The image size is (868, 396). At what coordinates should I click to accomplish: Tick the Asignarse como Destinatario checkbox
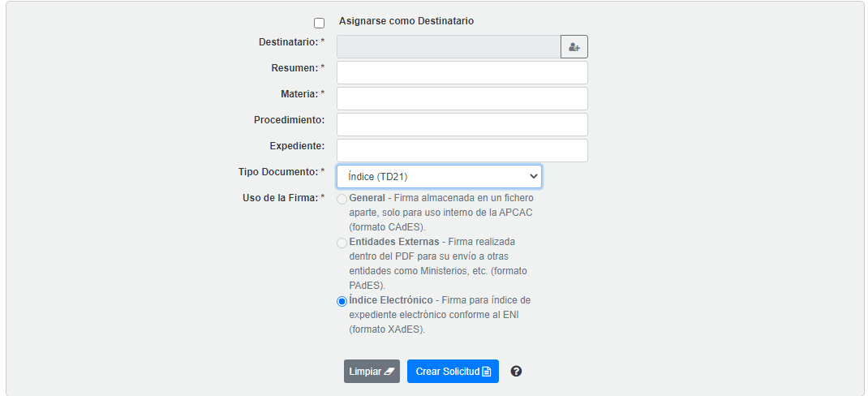319,24
